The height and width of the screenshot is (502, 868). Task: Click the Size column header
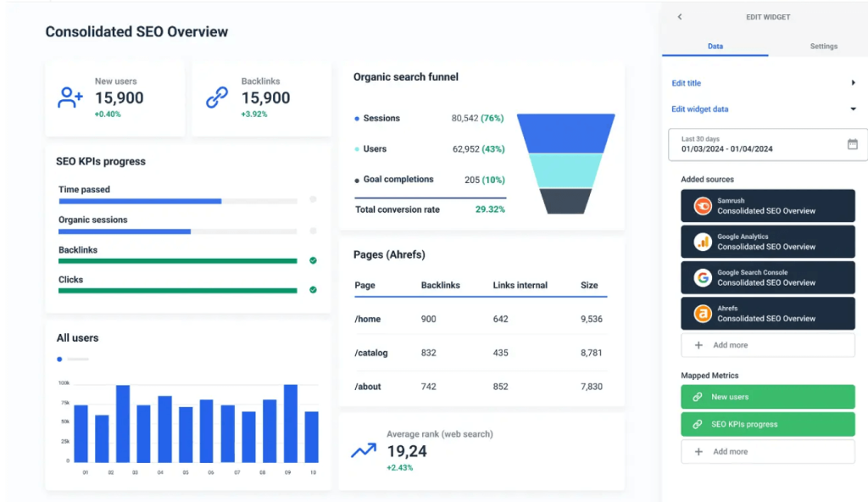pyautogui.click(x=589, y=286)
